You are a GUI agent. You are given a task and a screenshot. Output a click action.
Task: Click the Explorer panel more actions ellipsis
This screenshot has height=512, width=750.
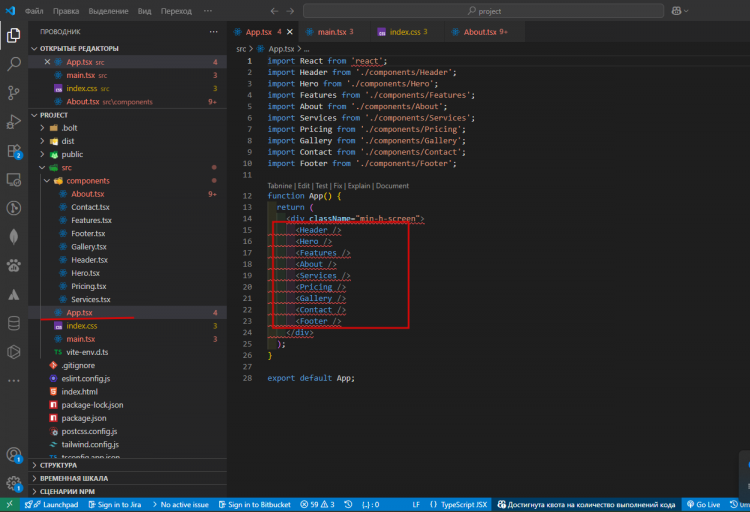coord(213,32)
